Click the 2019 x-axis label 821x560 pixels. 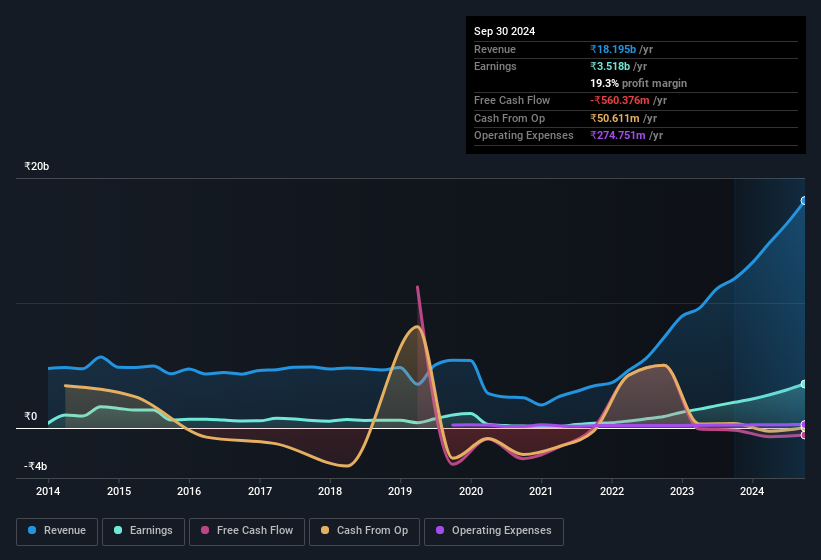tap(400, 491)
